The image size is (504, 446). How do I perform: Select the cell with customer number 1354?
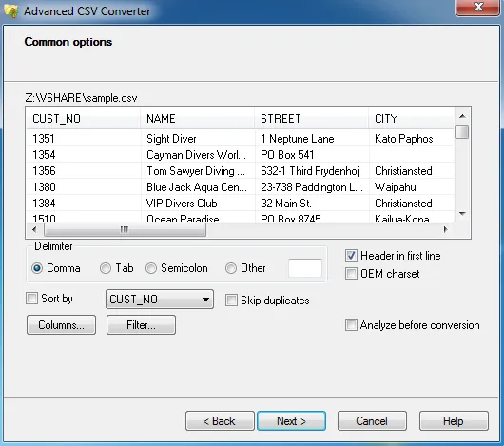tap(83, 155)
